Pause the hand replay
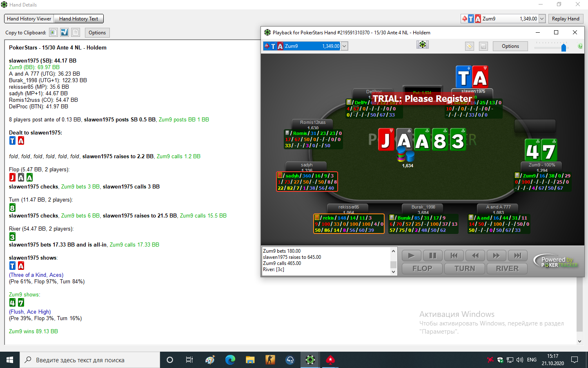 pyautogui.click(x=433, y=256)
